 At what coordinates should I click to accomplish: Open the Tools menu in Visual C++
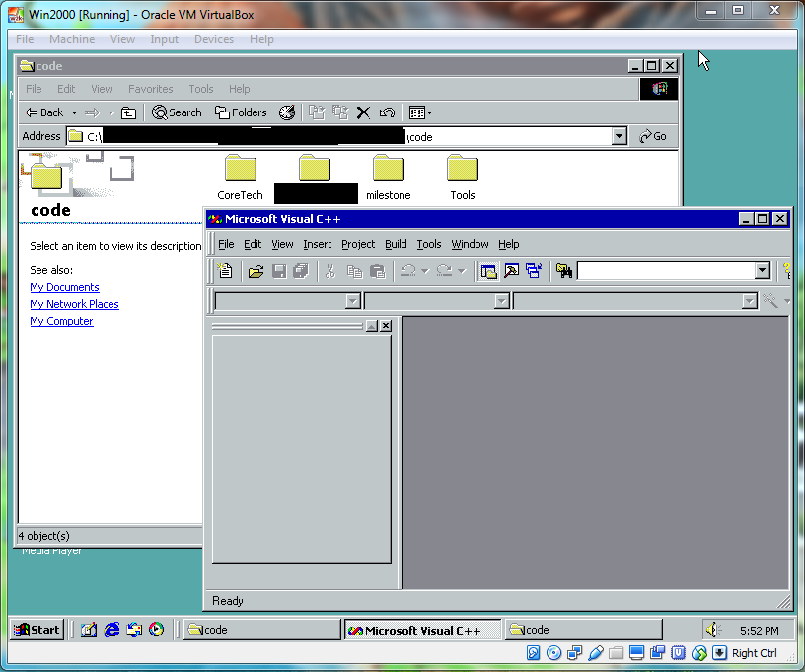(x=429, y=244)
